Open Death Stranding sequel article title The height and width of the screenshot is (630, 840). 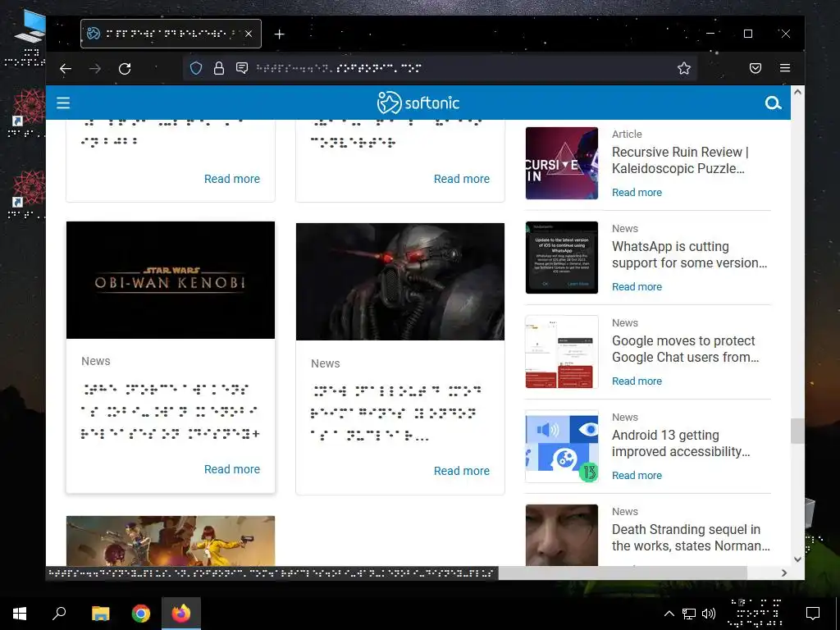[691, 537]
